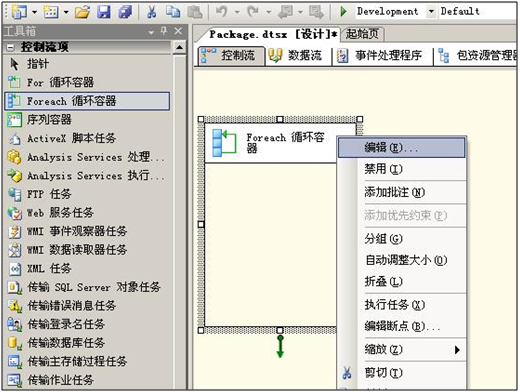This screenshot has width=520, height=392.
Task: Toggle toolbox auto-hide pin
Action: [x=164, y=31]
